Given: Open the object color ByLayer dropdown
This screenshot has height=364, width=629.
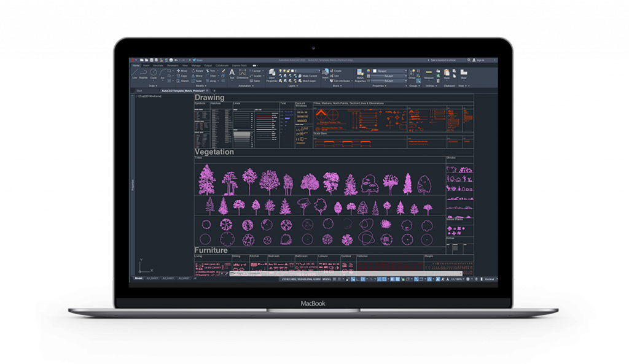Looking at the screenshot, I should tap(388, 71).
